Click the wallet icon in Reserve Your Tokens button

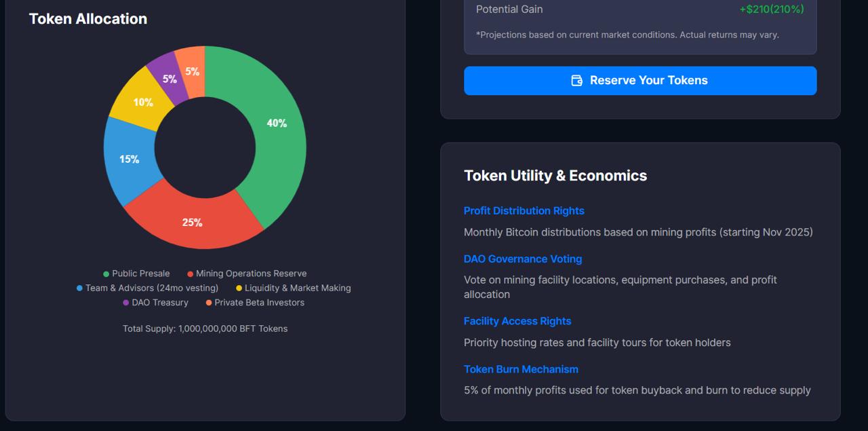coord(576,80)
